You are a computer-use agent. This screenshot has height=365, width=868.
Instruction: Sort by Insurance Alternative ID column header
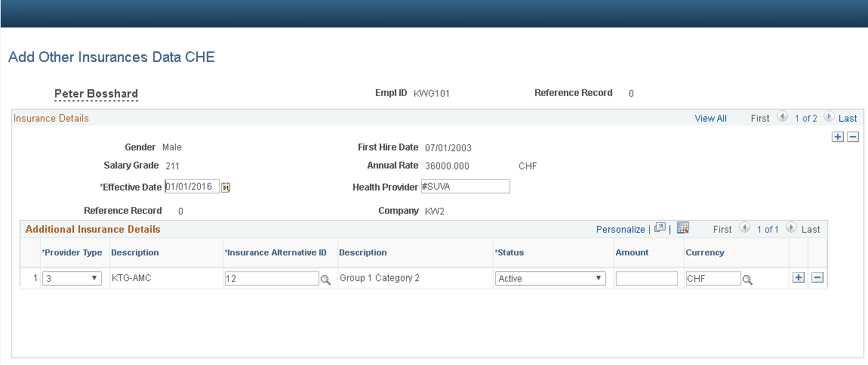pyautogui.click(x=275, y=252)
